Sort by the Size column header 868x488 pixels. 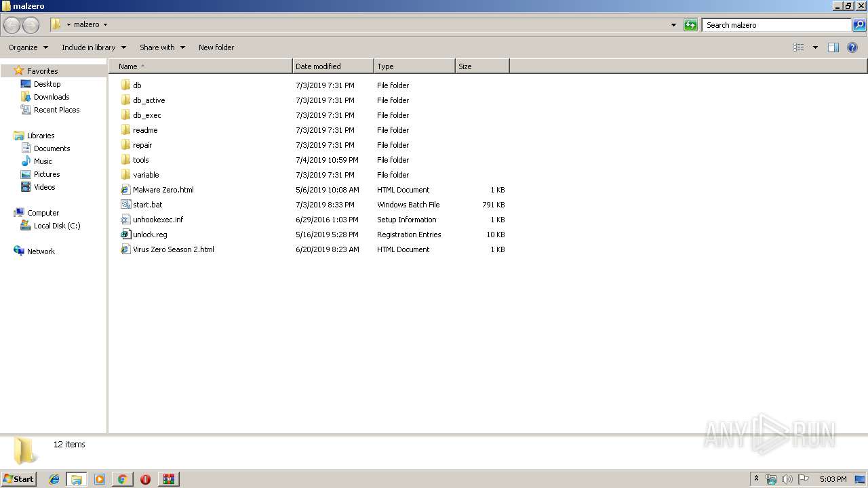tap(482, 66)
